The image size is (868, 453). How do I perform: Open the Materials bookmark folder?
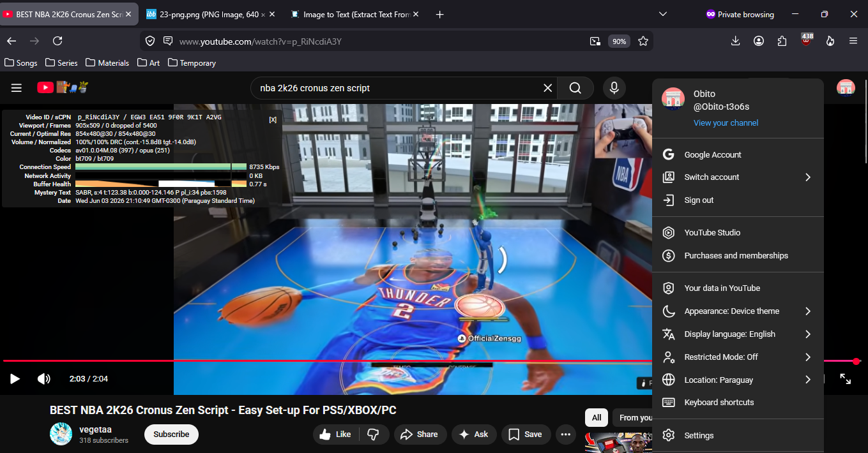[107, 63]
